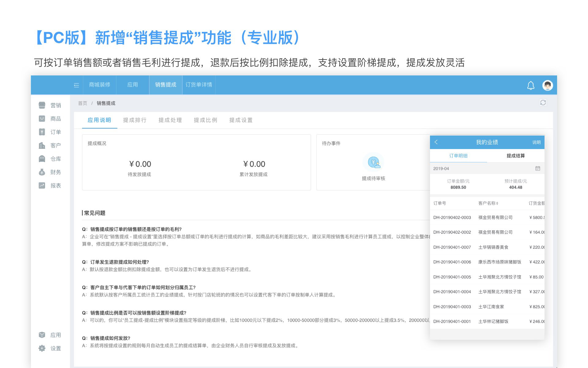Open calendar picker for 2019-04
588x368 pixels.
(x=537, y=168)
